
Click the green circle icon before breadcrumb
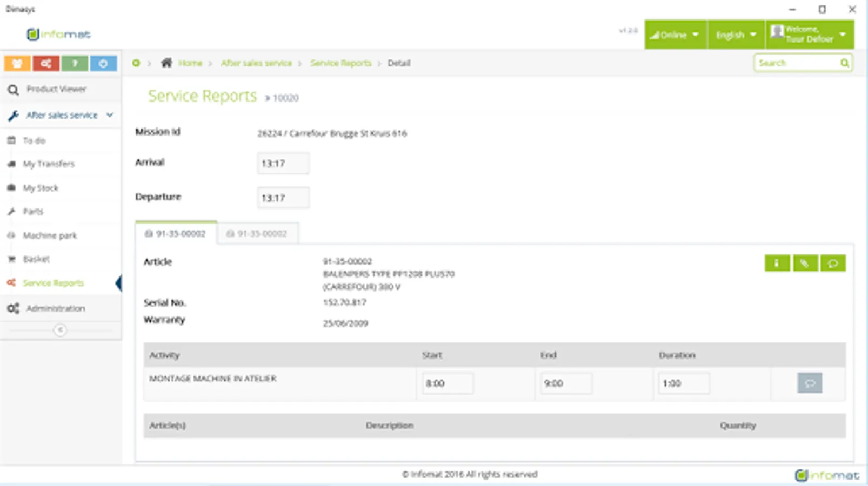[136, 63]
